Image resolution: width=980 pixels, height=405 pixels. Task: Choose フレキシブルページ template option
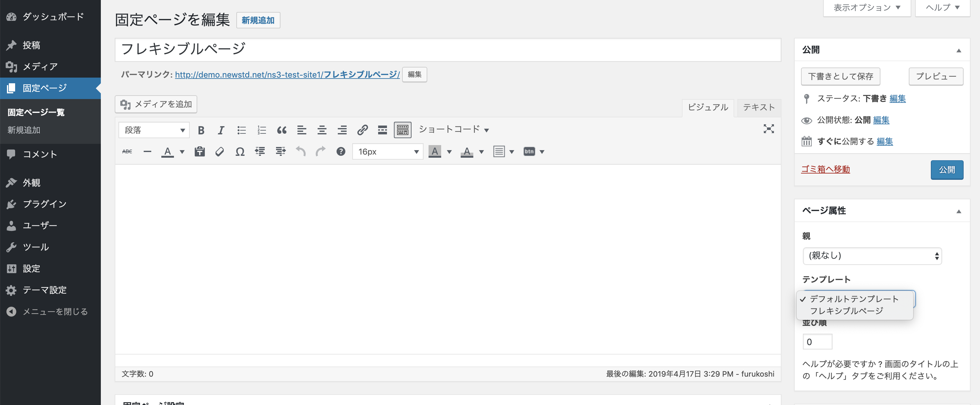(x=846, y=311)
